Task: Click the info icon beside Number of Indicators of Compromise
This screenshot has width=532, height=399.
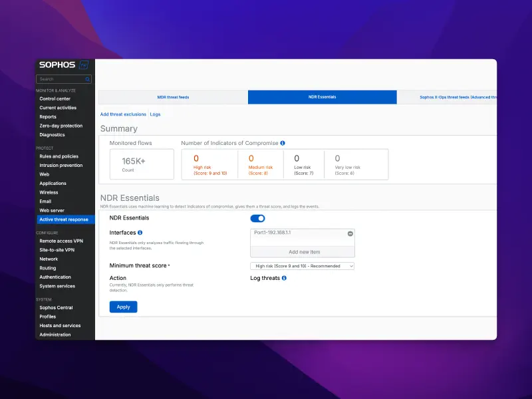Action: [x=283, y=142]
